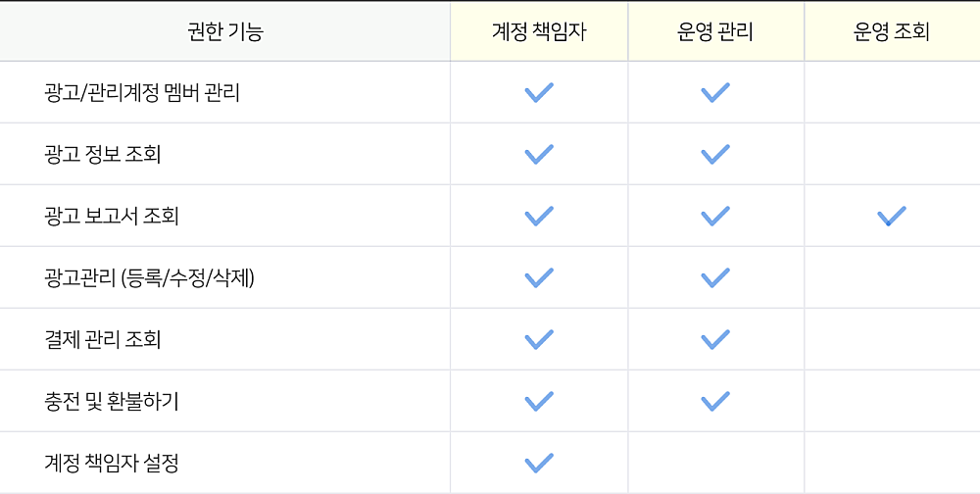The image size is (980, 494).
Task: Click the 운영 관리 checkmark for 광고관리 (등록/수정/삭제)
Action: point(715,277)
